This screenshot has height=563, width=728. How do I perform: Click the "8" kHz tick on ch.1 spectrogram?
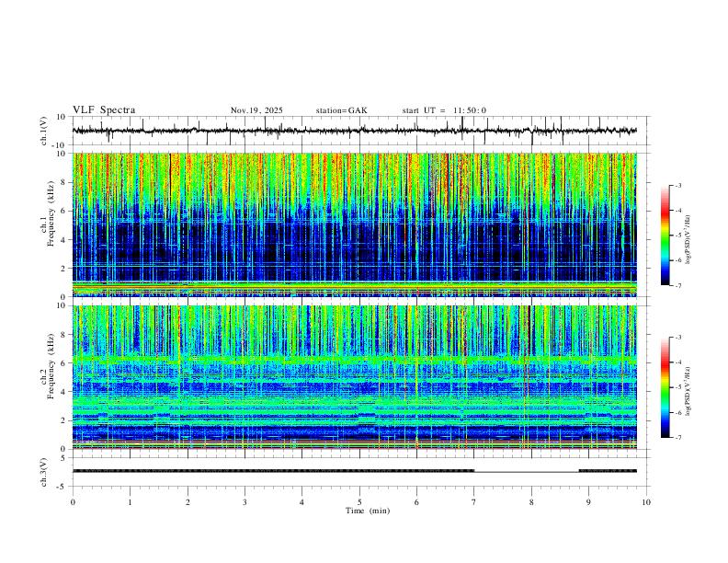[x=63, y=182]
